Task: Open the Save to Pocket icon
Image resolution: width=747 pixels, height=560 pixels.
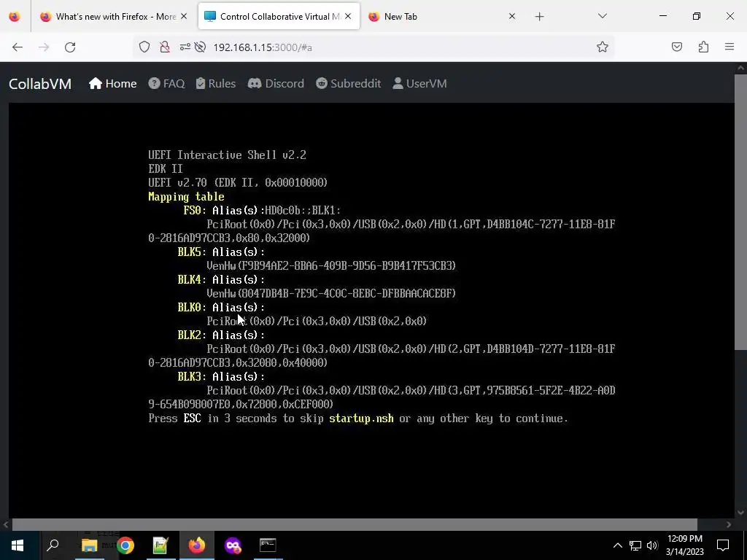Action: coord(677,47)
